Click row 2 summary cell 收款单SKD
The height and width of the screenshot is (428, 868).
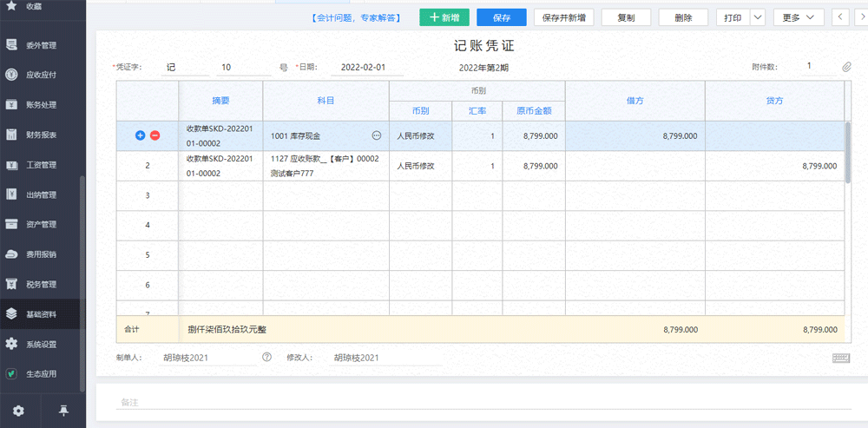point(220,166)
